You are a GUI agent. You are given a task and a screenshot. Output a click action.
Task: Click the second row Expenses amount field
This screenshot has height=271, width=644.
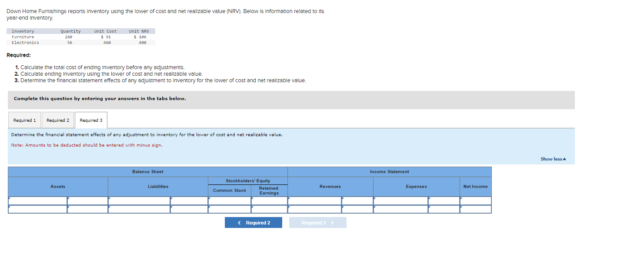(444, 209)
